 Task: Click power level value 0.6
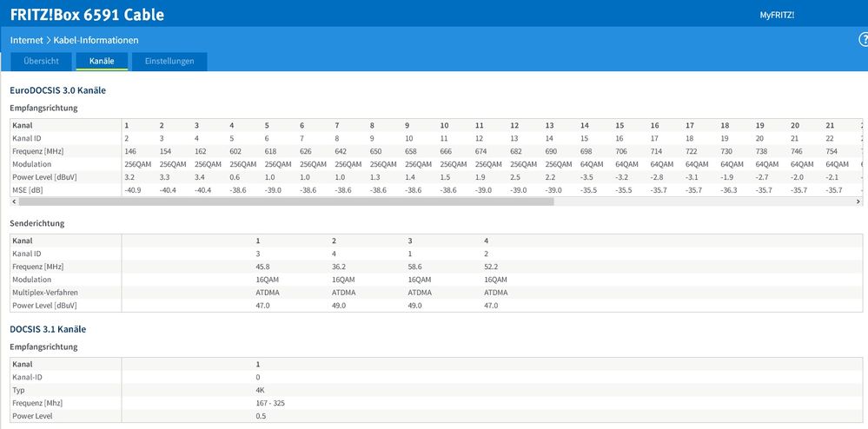235,177
